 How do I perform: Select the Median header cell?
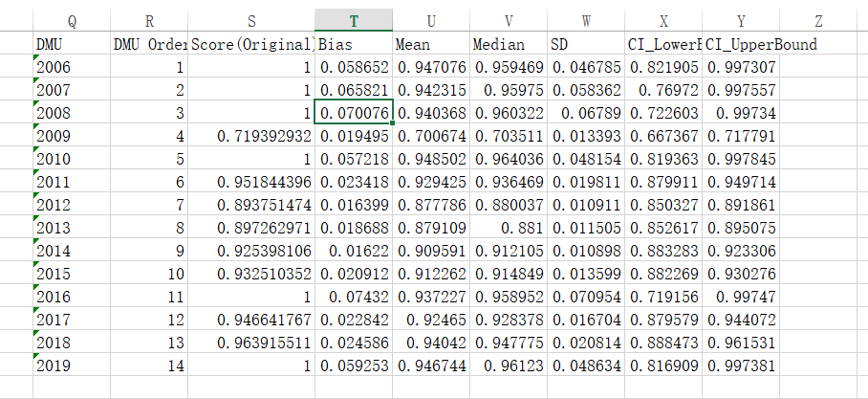point(509,45)
